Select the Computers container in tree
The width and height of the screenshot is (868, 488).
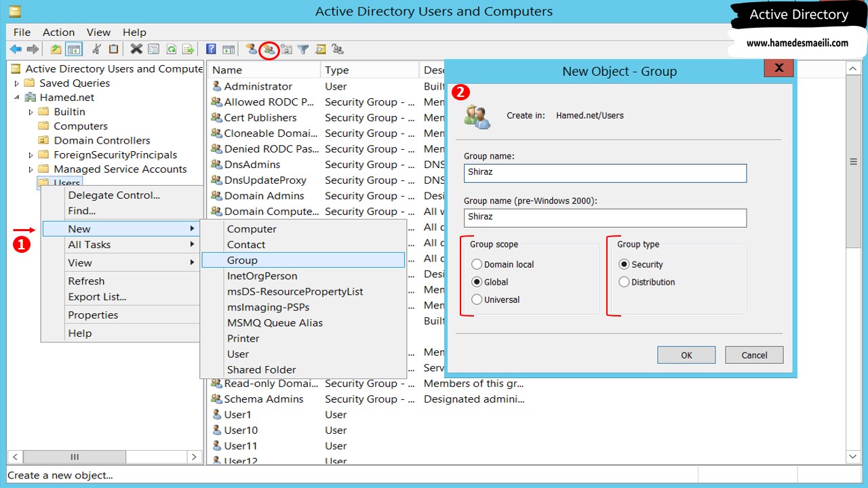81,126
